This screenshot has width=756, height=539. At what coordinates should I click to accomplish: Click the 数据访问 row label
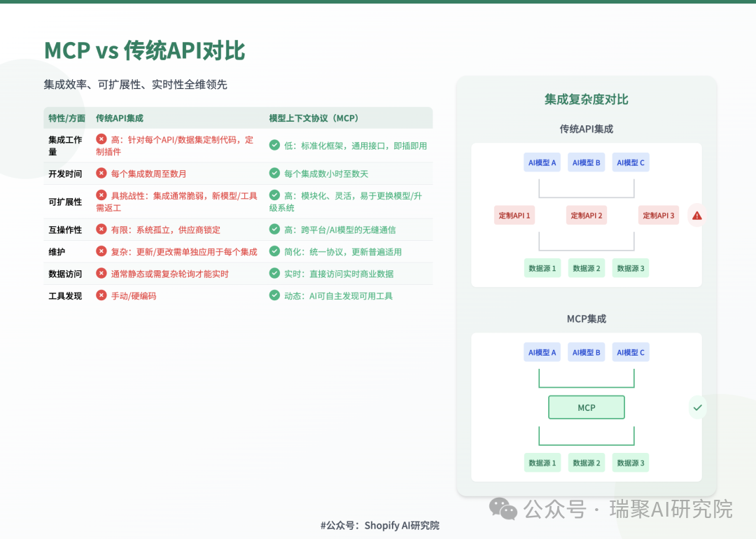click(65, 274)
